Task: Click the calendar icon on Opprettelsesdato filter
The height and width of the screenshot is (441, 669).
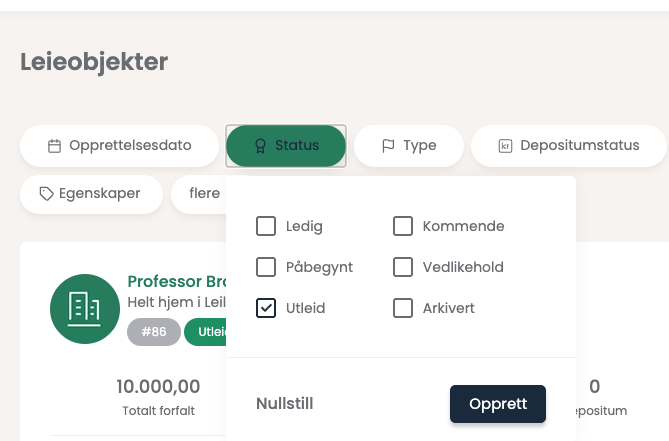Action: tap(55, 146)
